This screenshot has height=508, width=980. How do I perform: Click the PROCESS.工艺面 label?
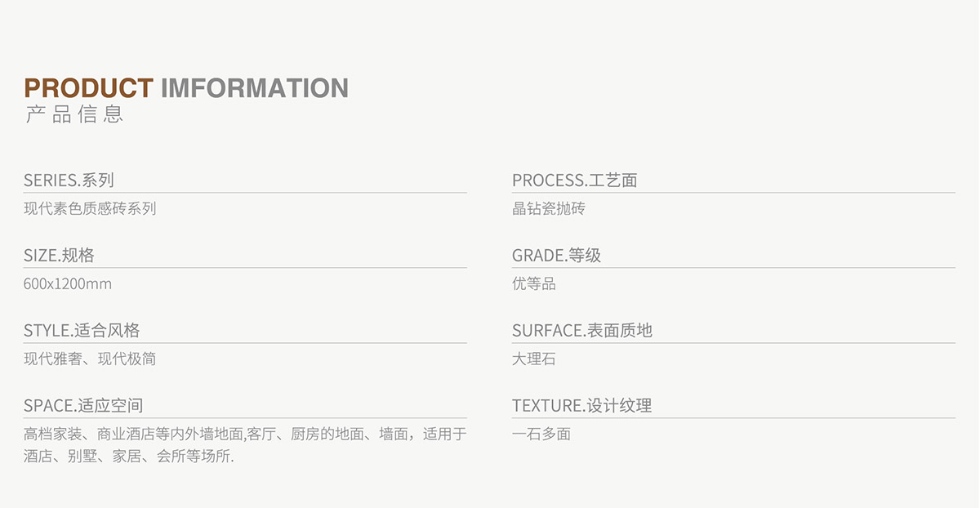(574, 180)
